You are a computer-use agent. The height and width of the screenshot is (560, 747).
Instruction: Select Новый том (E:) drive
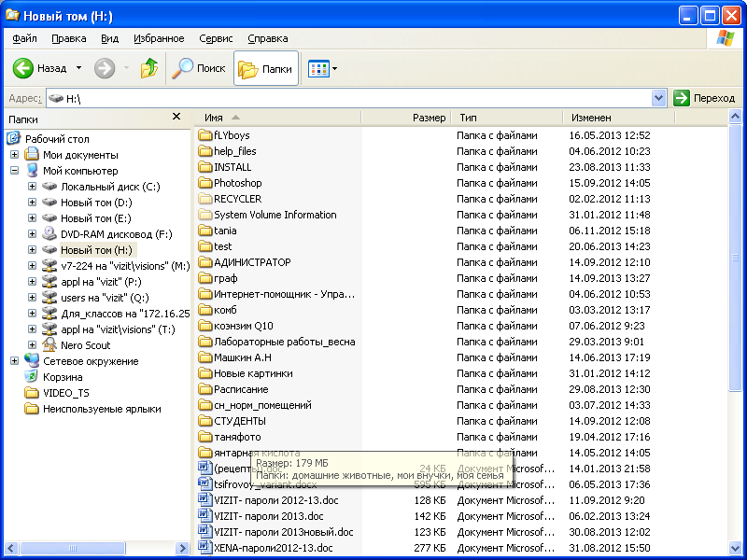tap(96, 218)
